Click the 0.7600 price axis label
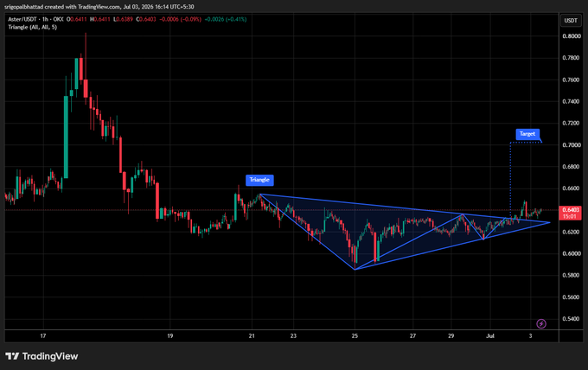The image size is (588, 370). tap(571, 80)
